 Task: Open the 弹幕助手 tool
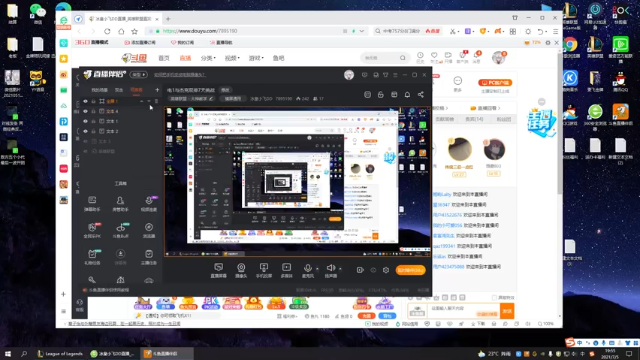pos(92,203)
